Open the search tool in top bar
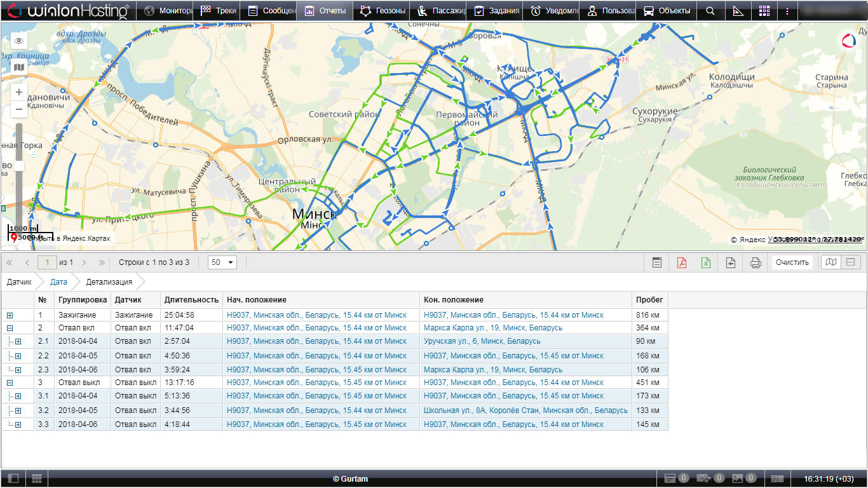The image size is (868, 488). coord(710,11)
